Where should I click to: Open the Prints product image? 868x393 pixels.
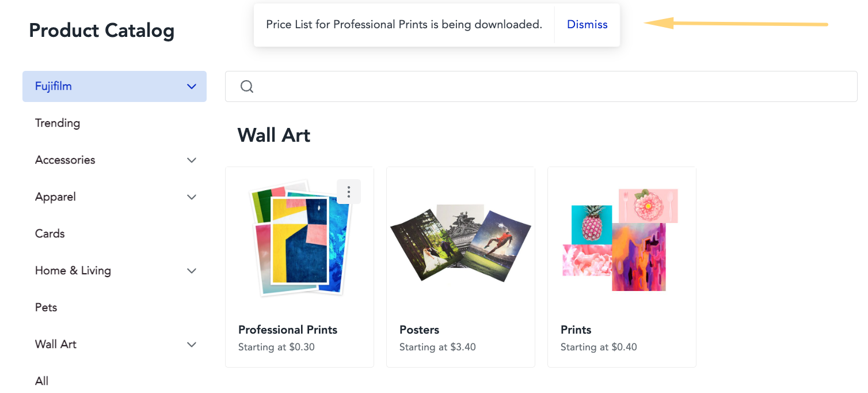tap(620, 240)
